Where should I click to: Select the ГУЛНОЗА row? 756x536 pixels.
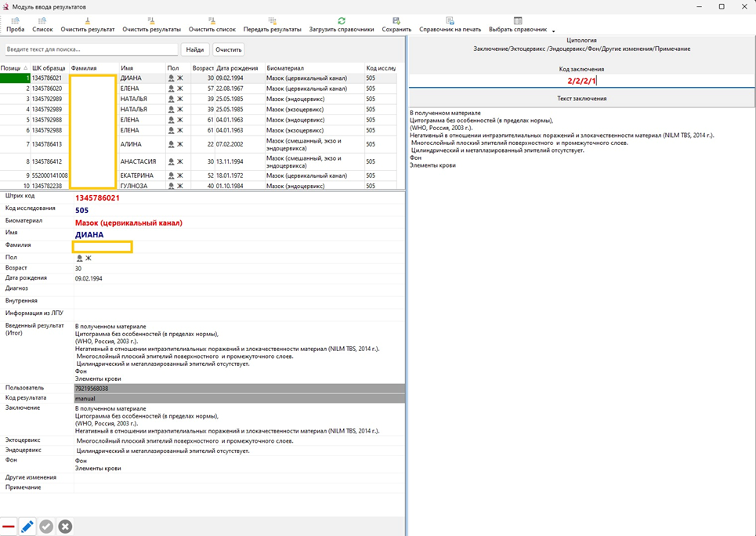pos(199,185)
